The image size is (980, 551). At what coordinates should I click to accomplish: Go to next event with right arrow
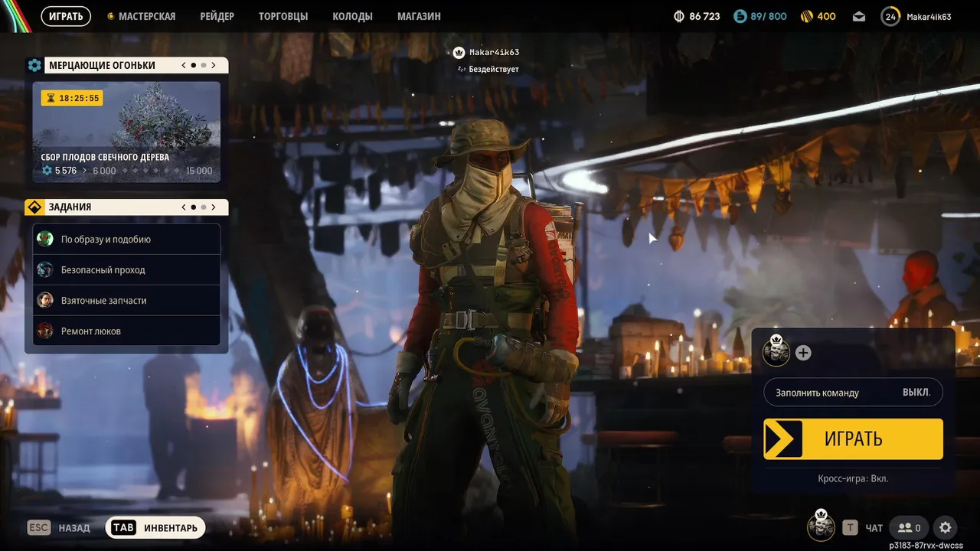(x=214, y=65)
